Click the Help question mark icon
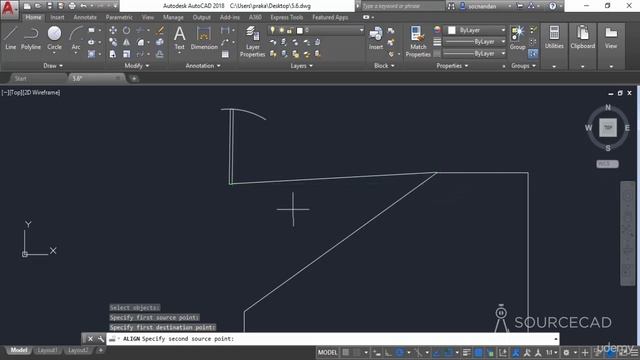The height and width of the screenshot is (360, 640). [552, 6]
